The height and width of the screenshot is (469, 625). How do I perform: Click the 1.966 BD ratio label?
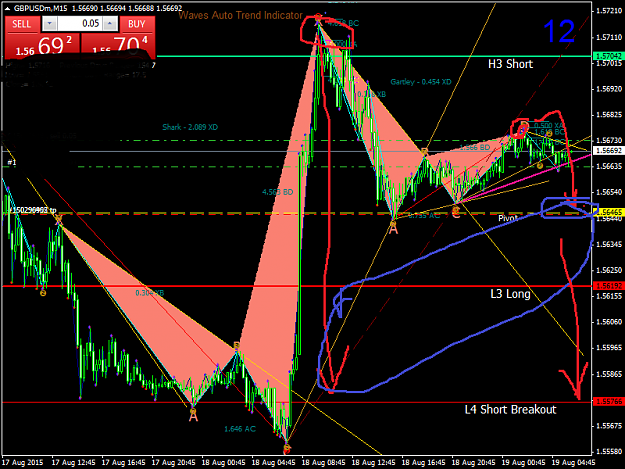475,147
